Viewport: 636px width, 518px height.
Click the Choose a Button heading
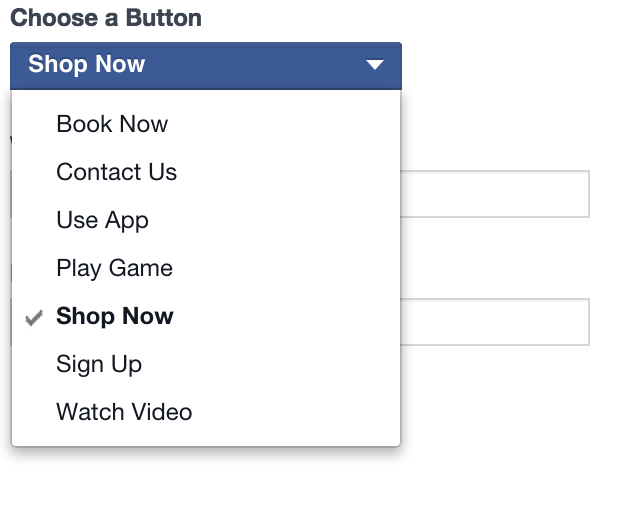(x=106, y=18)
